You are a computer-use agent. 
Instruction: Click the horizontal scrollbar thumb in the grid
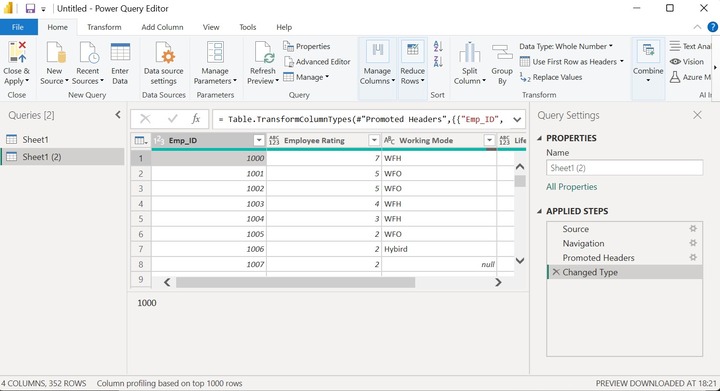point(295,282)
